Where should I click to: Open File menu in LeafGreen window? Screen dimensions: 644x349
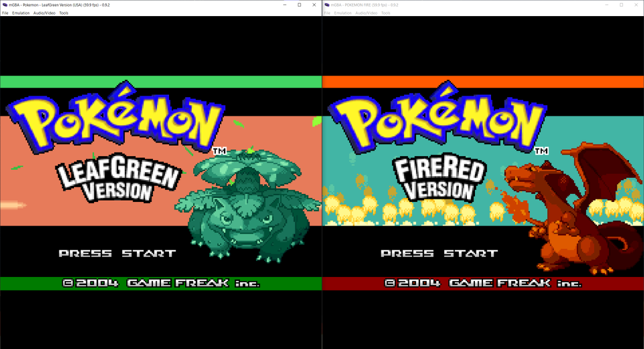coord(4,13)
